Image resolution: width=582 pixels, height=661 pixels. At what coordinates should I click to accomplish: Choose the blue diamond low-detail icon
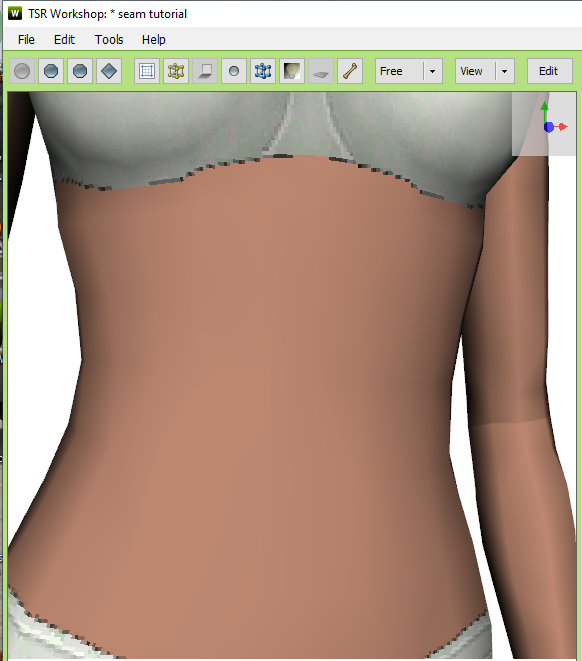pyautogui.click(x=109, y=71)
